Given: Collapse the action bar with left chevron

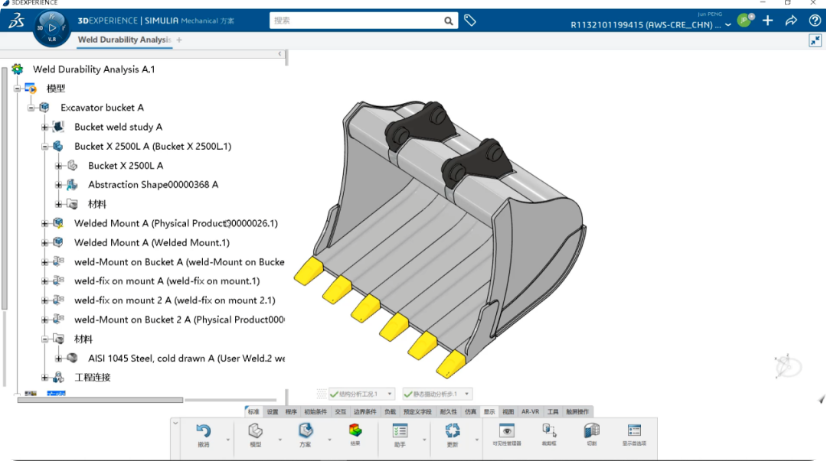Looking at the screenshot, I should tap(175, 423).
